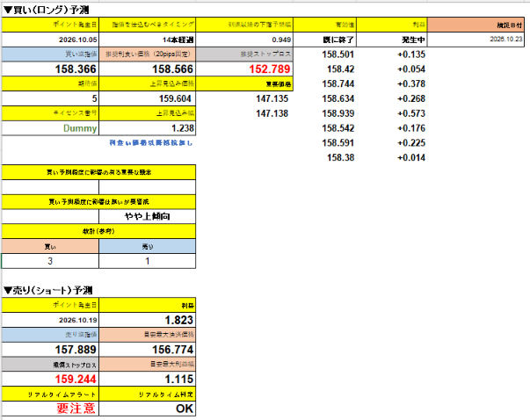Click the expected value cell 5
Viewport: 530px width, 420px height.
tap(50, 98)
